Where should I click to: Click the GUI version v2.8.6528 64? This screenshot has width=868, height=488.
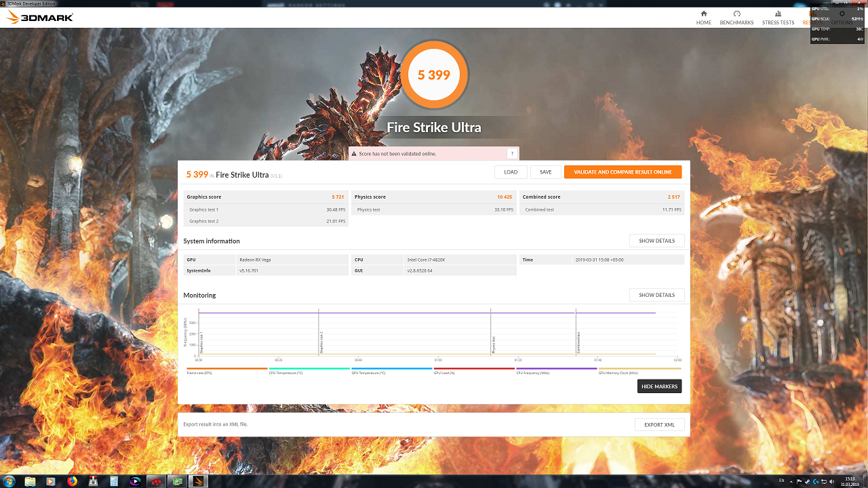pos(420,270)
